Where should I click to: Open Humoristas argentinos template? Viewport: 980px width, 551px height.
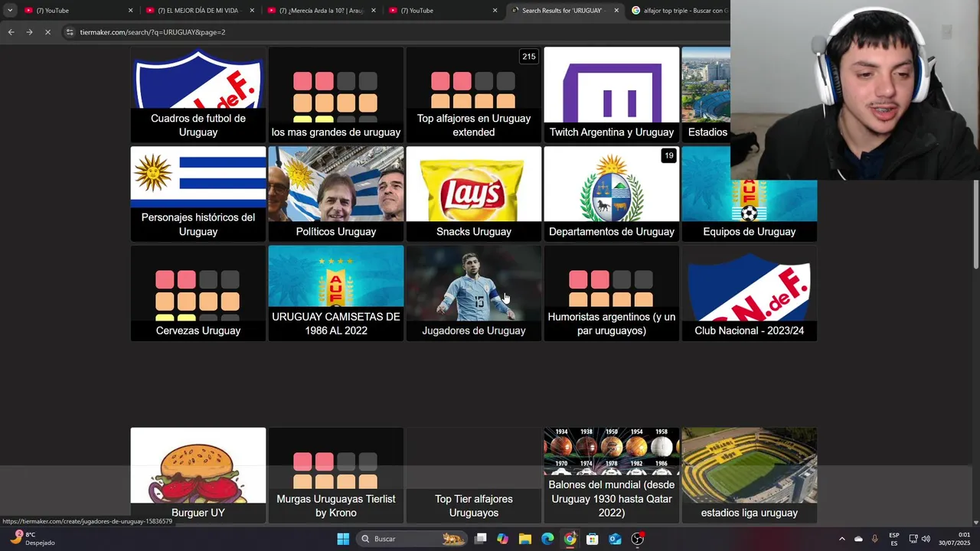612,293
